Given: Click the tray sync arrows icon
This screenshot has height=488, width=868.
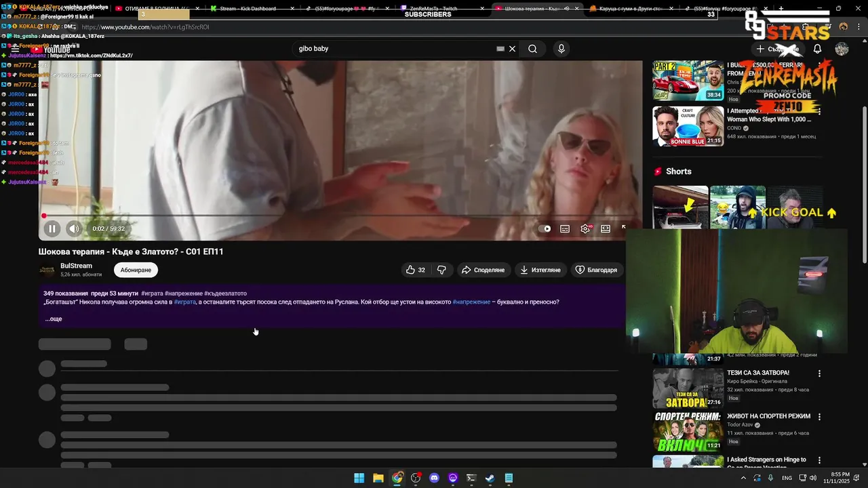Looking at the screenshot, I should [x=757, y=478].
